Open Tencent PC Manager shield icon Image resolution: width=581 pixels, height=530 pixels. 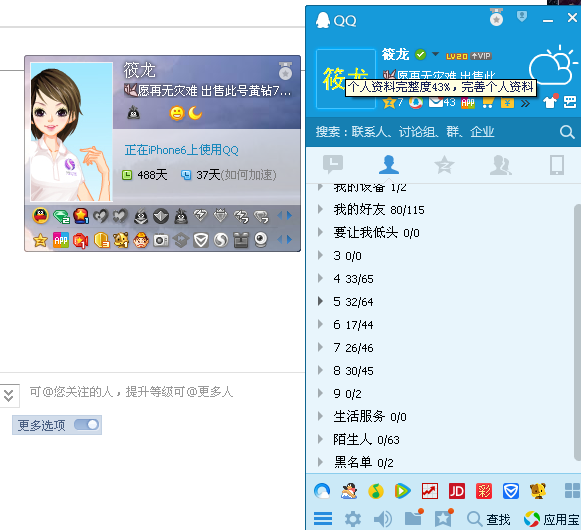tap(511, 491)
